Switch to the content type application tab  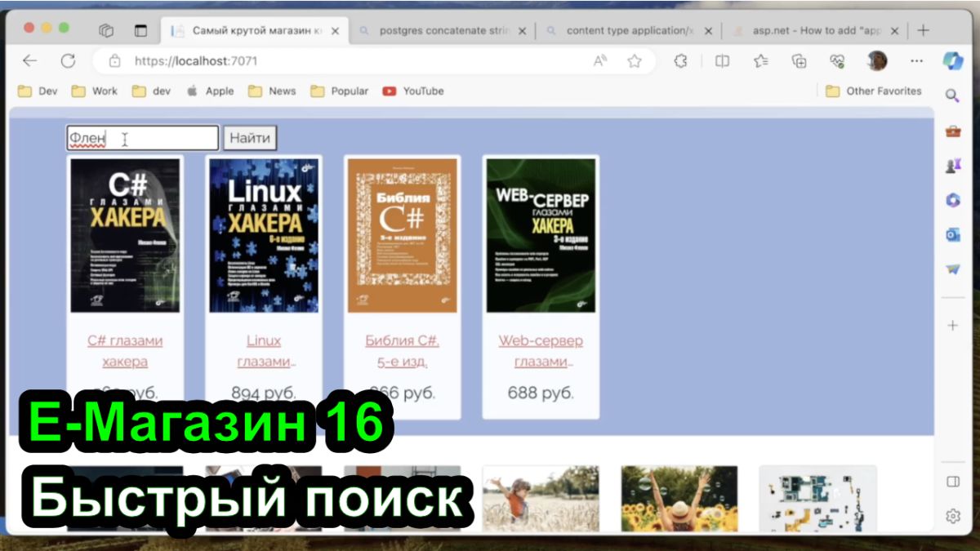pyautogui.click(x=629, y=31)
